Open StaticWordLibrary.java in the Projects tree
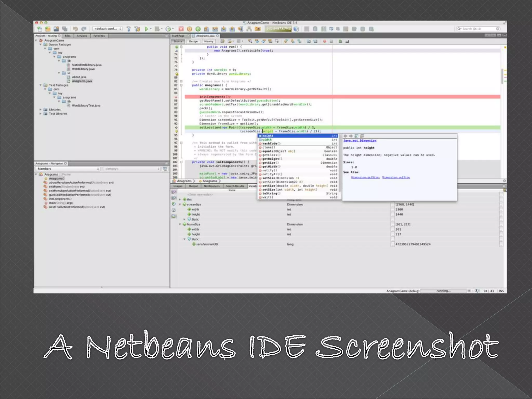This screenshot has height=399, width=532. tap(87, 65)
